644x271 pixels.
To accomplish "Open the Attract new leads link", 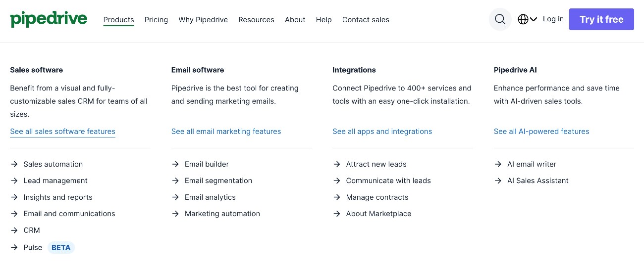I will point(376,164).
